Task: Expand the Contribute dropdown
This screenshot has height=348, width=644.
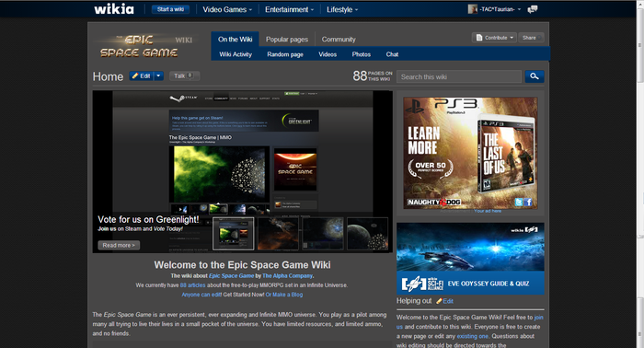Action: click(495, 38)
